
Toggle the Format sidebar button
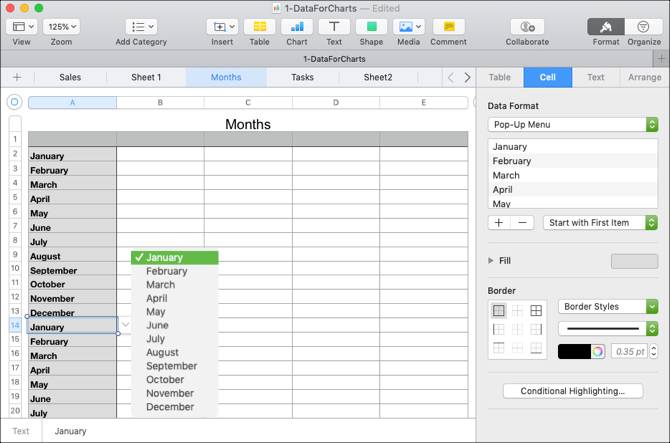click(x=606, y=26)
